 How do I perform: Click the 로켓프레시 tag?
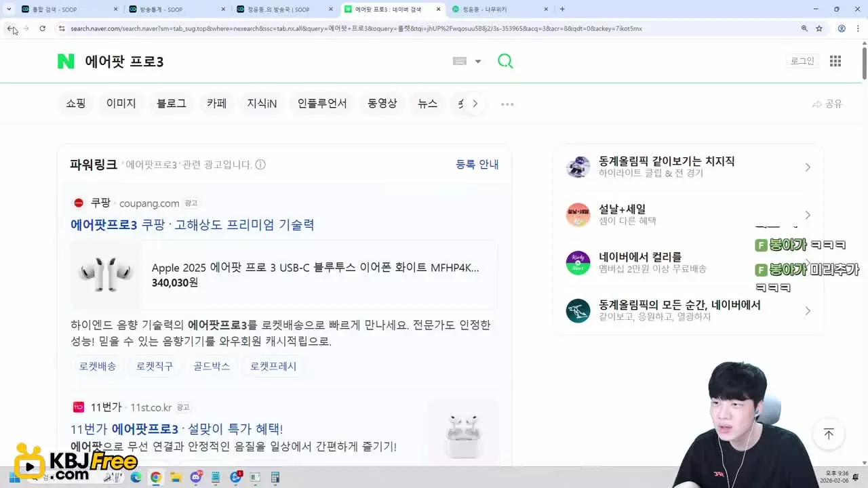point(273,366)
